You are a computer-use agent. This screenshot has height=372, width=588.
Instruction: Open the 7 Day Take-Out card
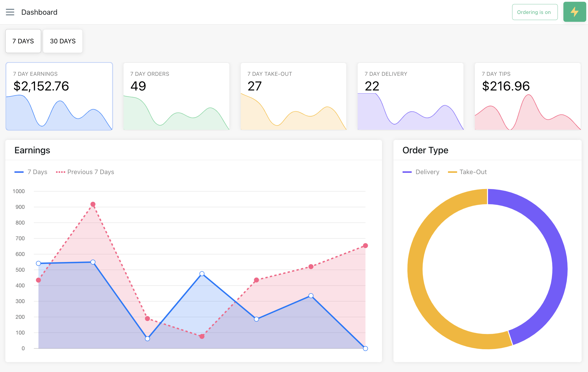click(293, 96)
